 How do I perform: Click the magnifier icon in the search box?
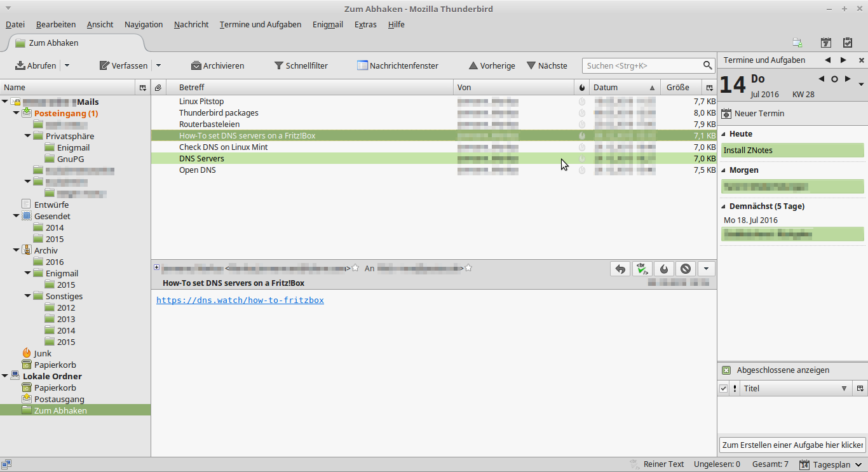(708, 65)
